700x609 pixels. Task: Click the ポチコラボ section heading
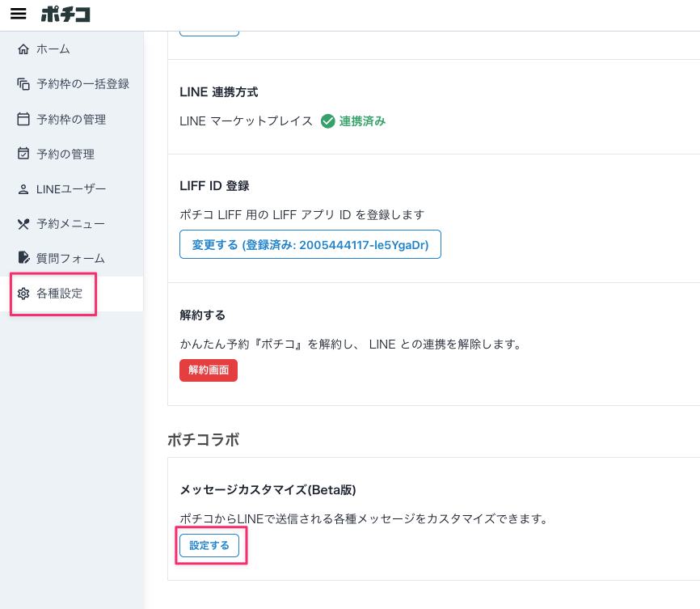203,440
